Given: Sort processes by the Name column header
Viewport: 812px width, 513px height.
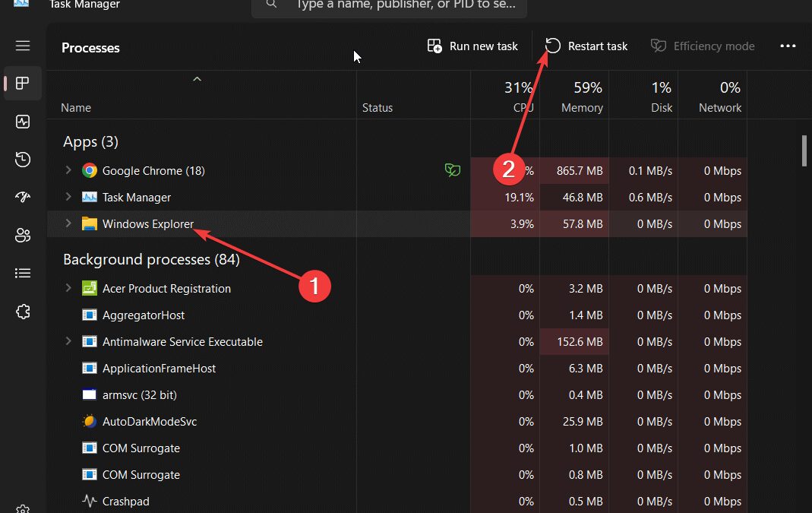Looking at the screenshot, I should click(76, 108).
